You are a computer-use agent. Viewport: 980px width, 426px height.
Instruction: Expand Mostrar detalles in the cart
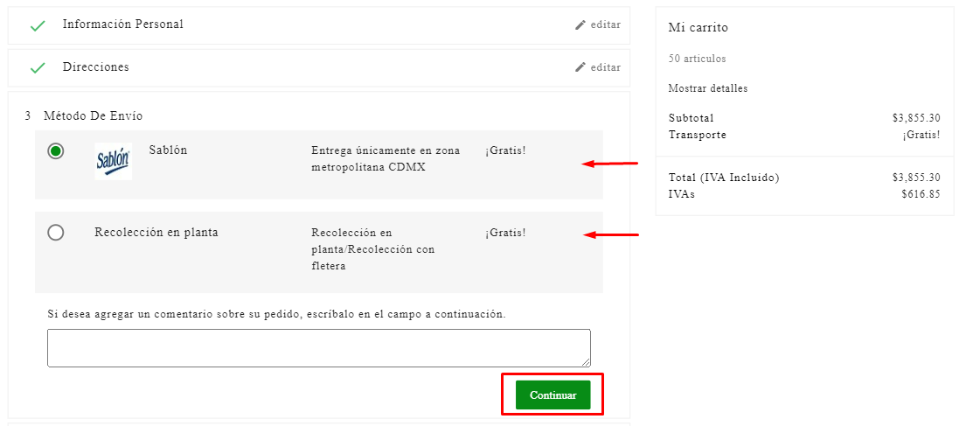click(707, 88)
